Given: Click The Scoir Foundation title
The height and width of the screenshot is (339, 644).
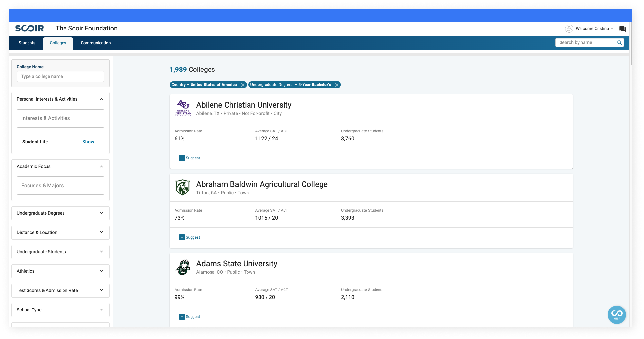Looking at the screenshot, I should (86, 28).
